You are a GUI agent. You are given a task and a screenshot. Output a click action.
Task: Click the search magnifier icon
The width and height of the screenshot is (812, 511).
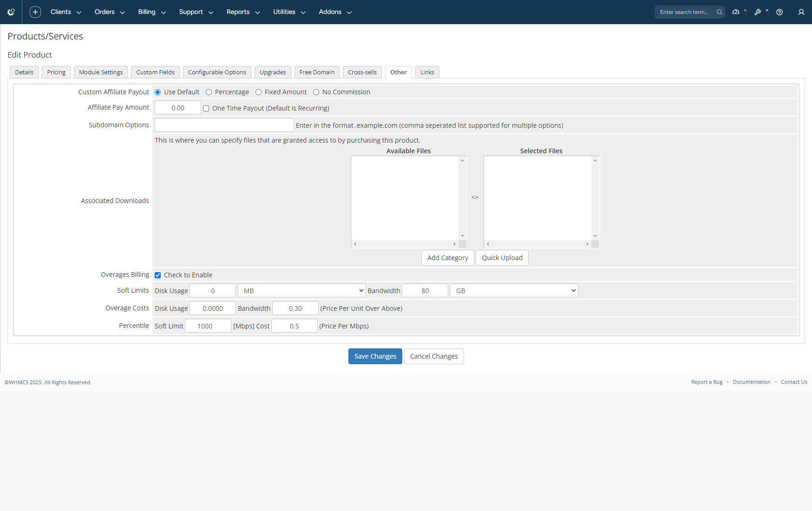[x=719, y=12]
